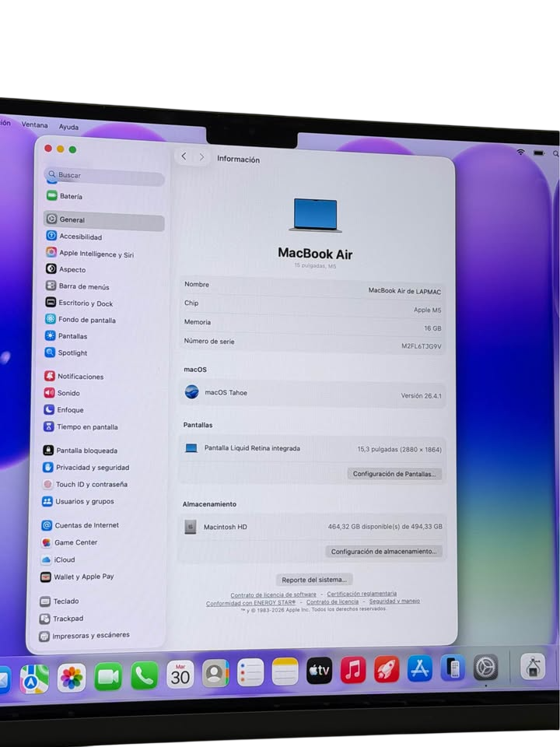Screen dimensions: 560x747
Task: Click the Macintosh HD storage row
Action: [x=313, y=527]
